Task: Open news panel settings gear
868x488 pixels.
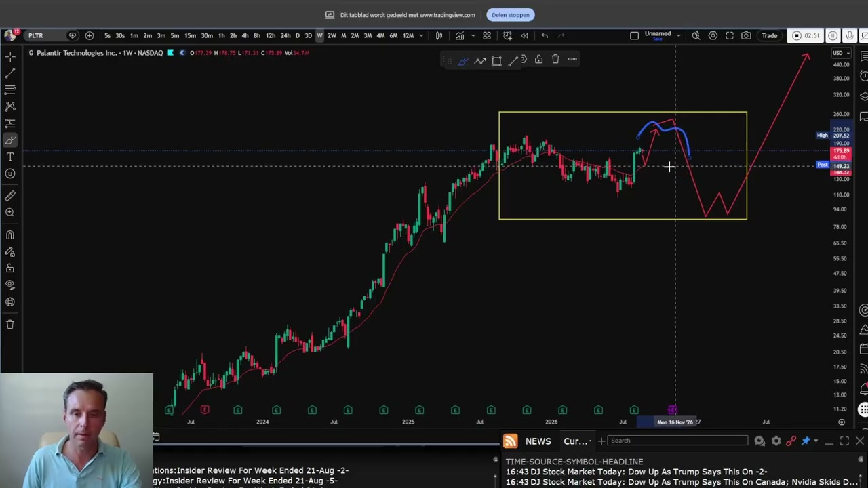Action: click(x=776, y=441)
